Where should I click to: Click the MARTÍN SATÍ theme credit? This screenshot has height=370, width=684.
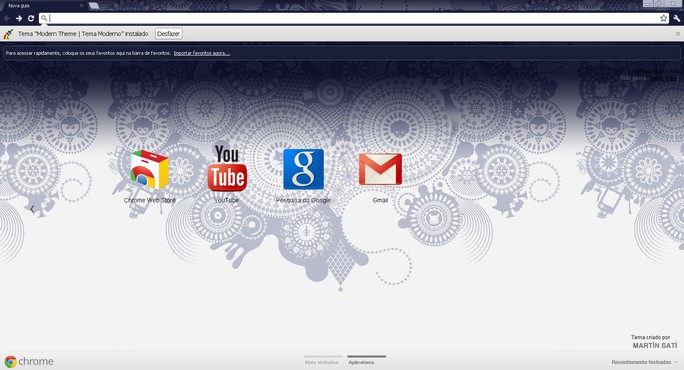pyautogui.click(x=655, y=345)
